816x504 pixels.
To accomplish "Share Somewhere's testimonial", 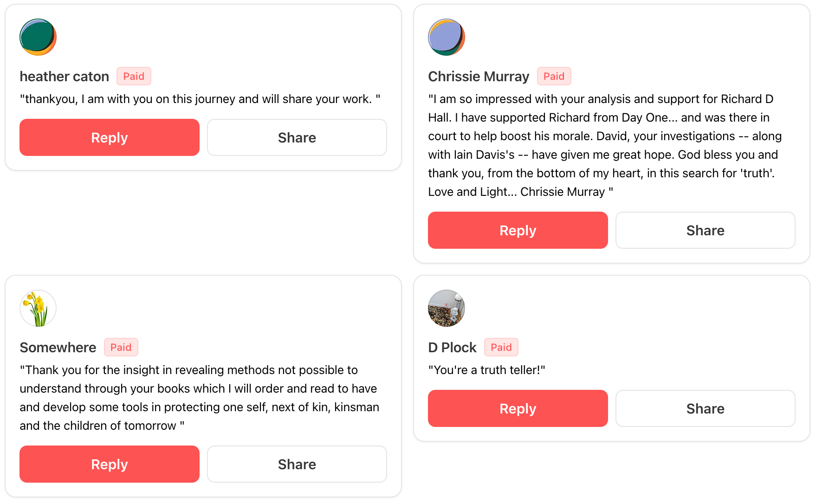I will [297, 464].
